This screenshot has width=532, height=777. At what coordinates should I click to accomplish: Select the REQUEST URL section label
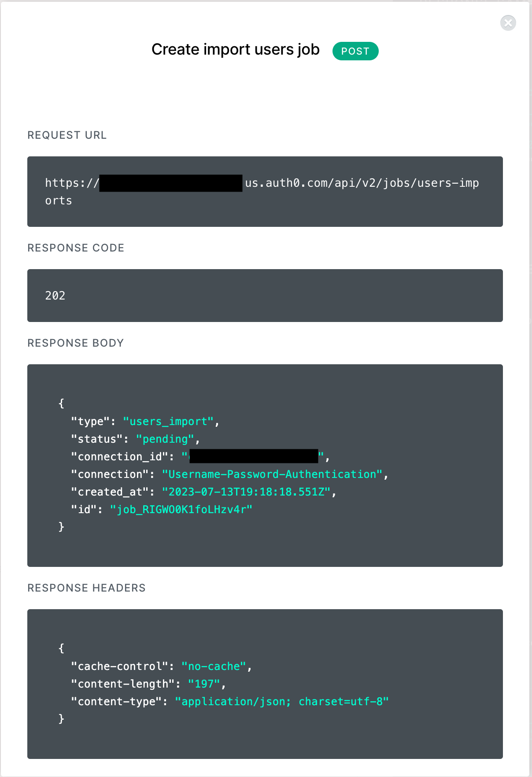tap(67, 135)
